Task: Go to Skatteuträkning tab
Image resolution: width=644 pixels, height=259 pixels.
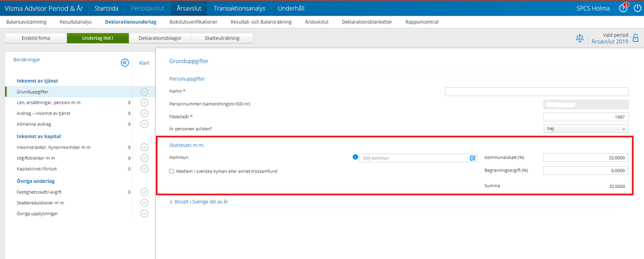Action: pyautogui.click(x=222, y=38)
